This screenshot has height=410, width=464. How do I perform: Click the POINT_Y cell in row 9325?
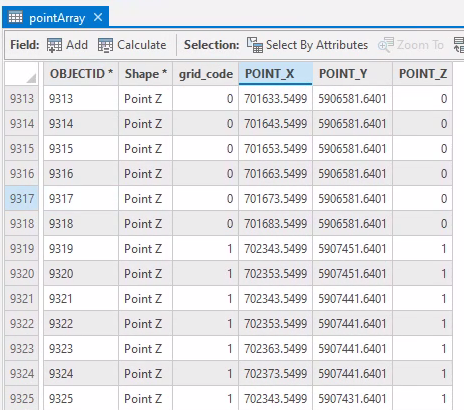(x=352, y=398)
